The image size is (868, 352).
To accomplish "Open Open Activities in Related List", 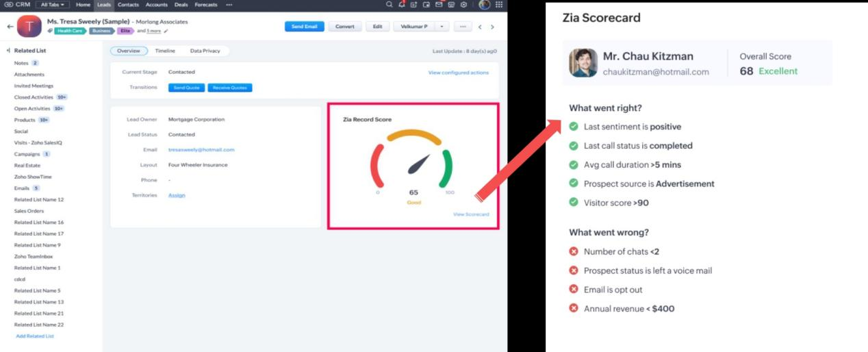I will click(x=32, y=108).
